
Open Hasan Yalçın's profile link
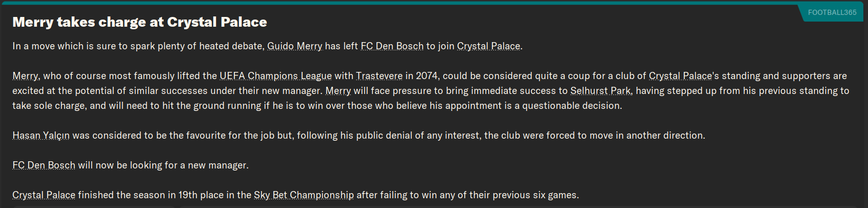tap(41, 136)
